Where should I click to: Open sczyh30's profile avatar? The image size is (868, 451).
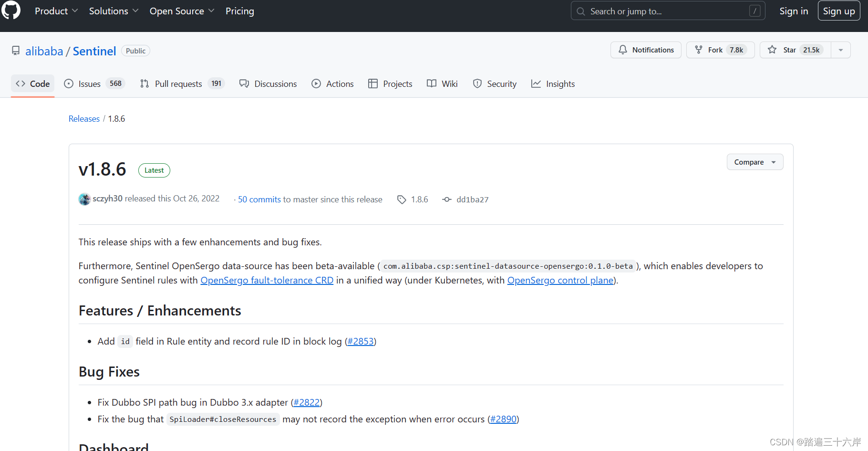pyautogui.click(x=84, y=199)
